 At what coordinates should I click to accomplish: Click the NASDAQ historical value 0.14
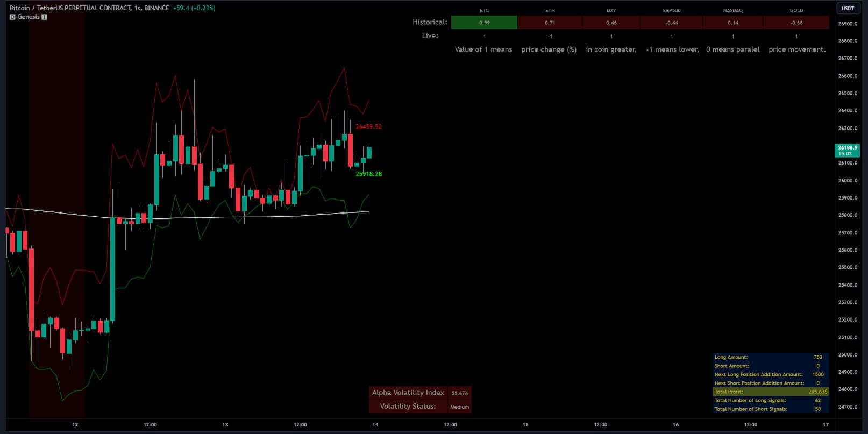pos(732,23)
